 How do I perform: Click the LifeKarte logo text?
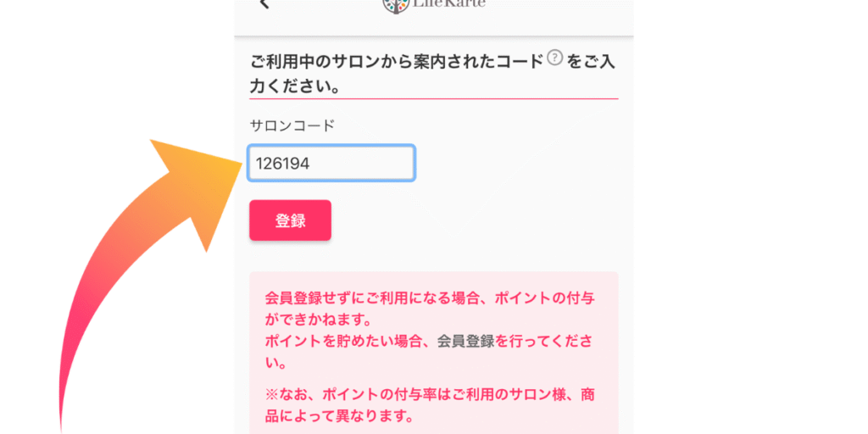point(450,3)
